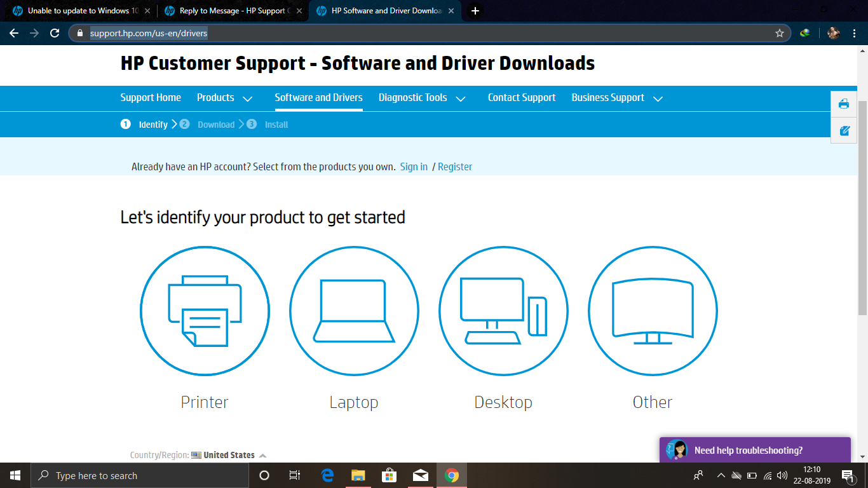The width and height of the screenshot is (868, 488).
Task: Expand the Diagnostic Tools dropdown
Action: [x=423, y=98]
